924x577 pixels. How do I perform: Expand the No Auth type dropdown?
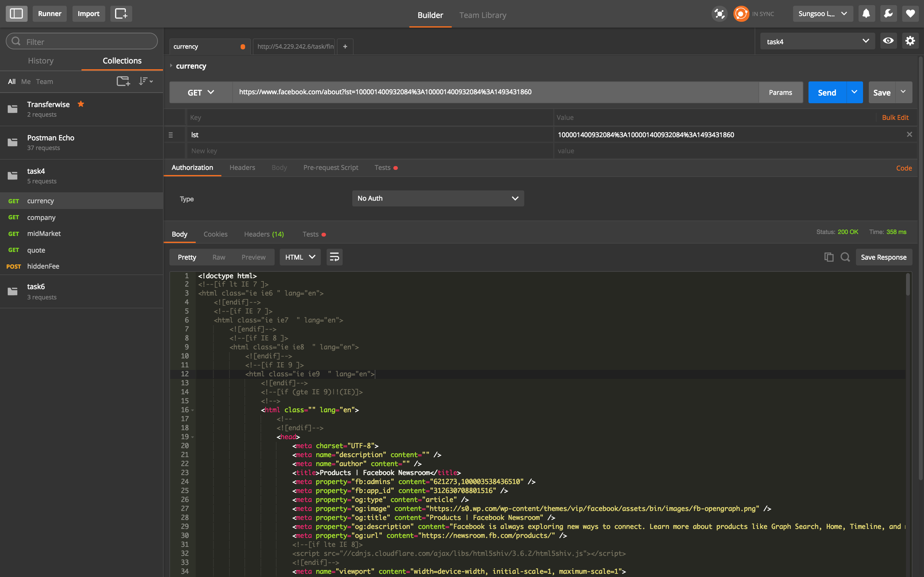pos(438,198)
